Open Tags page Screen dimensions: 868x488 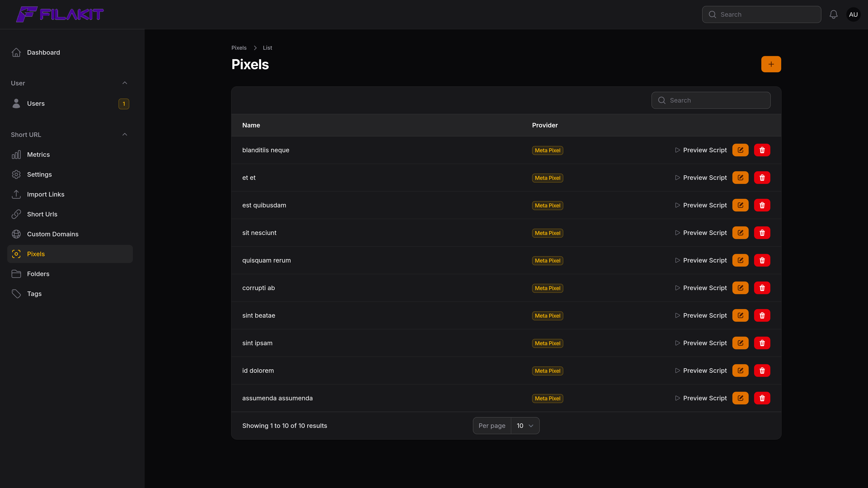point(70,294)
